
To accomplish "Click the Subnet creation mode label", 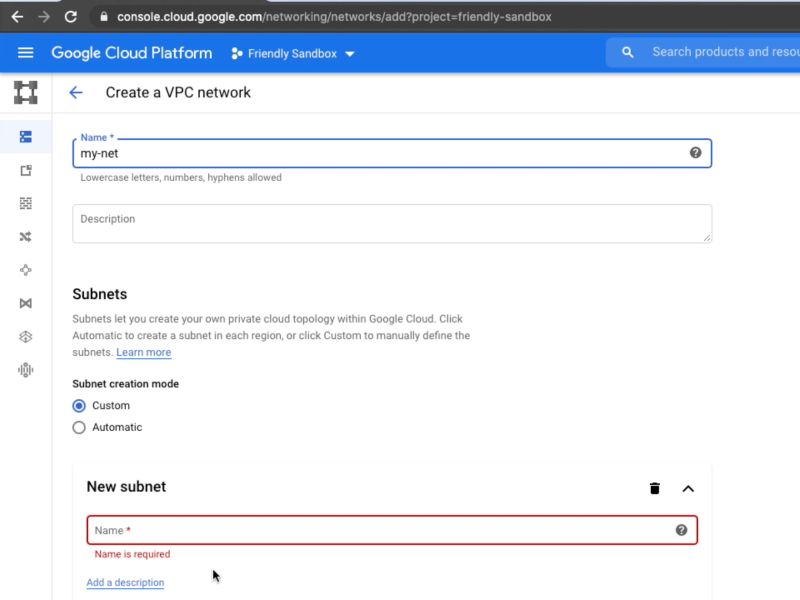I will point(126,384).
